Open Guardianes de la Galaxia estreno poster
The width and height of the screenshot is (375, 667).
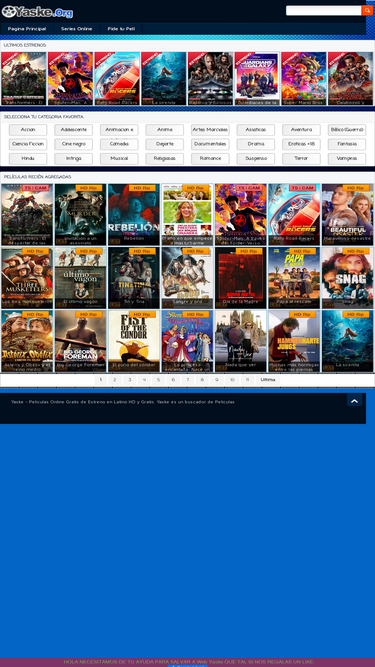tap(257, 79)
